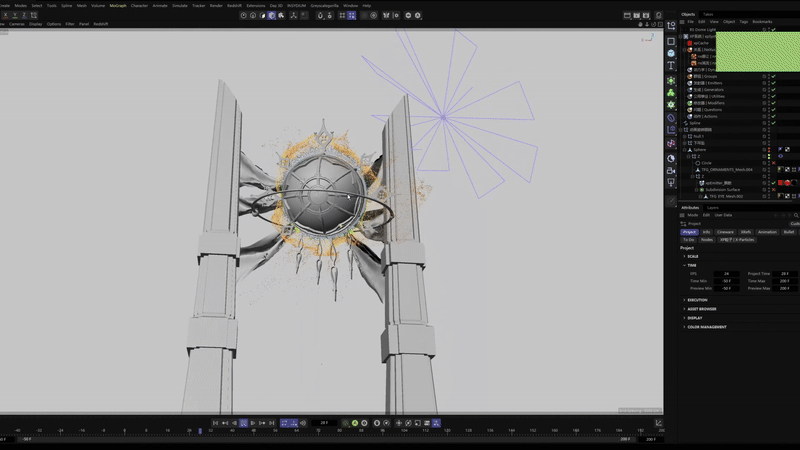Open the green Cloner MoGraph icon
This screenshot has width=800, height=450.
[671, 93]
